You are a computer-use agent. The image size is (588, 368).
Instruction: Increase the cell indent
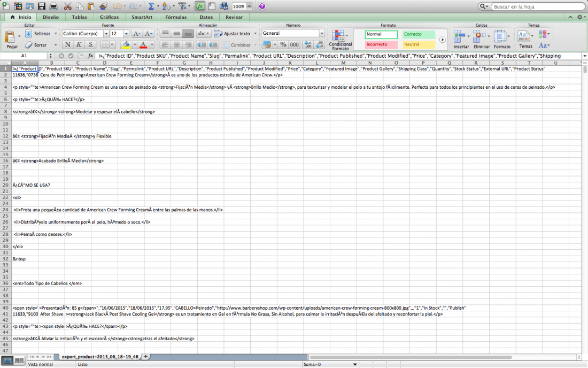[x=213, y=45]
